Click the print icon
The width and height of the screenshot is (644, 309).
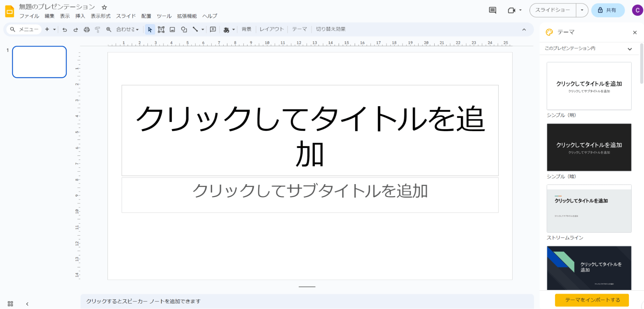pyautogui.click(x=87, y=30)
